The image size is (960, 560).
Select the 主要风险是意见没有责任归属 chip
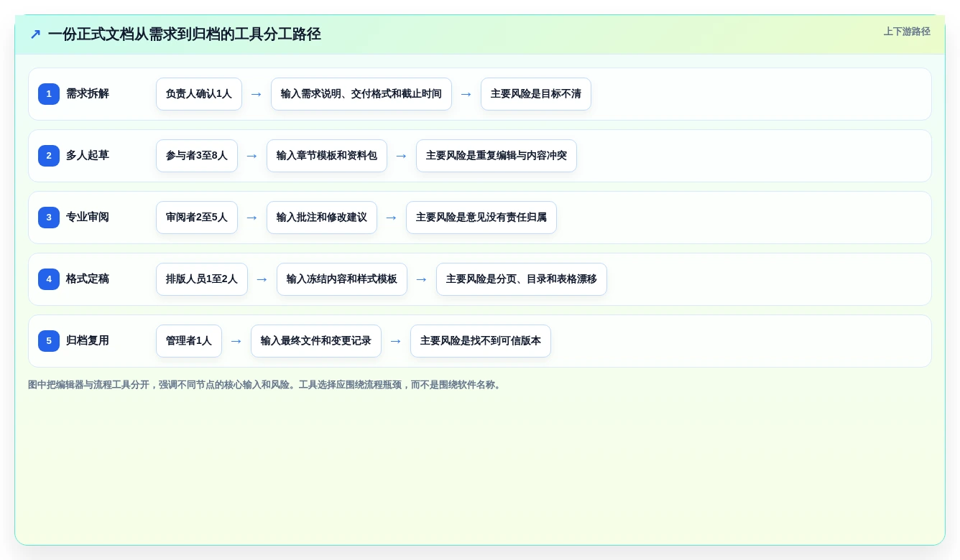click(481, 218)
